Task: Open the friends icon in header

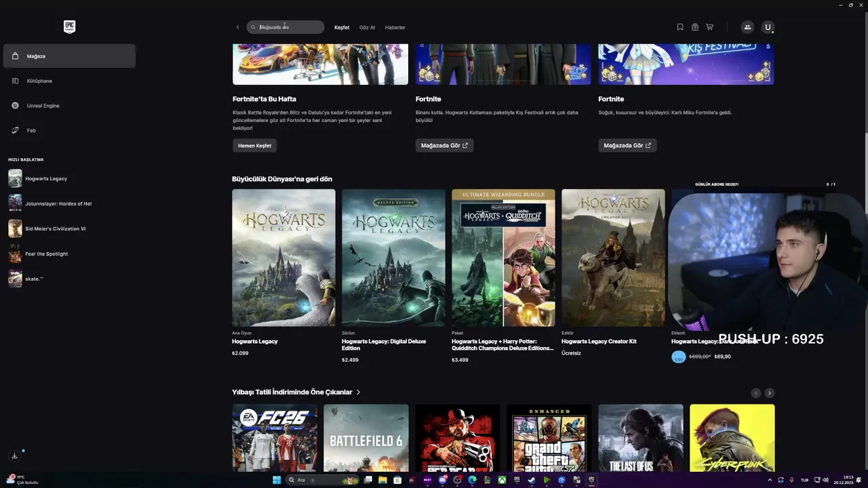Action: click(747, 27)
